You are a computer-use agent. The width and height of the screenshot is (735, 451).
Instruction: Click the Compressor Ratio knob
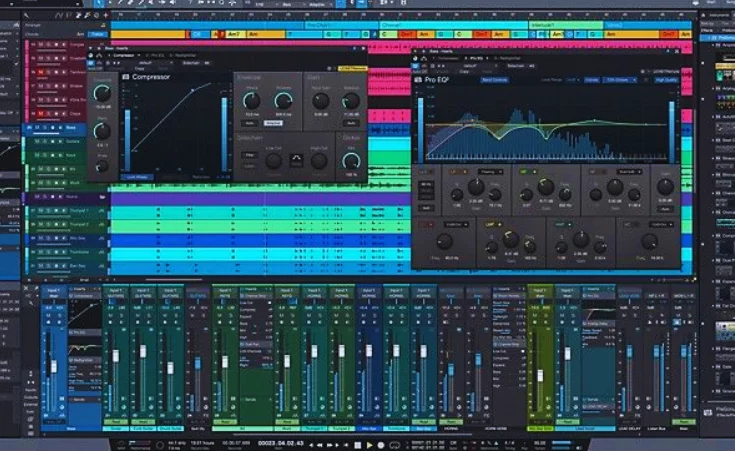102,131
